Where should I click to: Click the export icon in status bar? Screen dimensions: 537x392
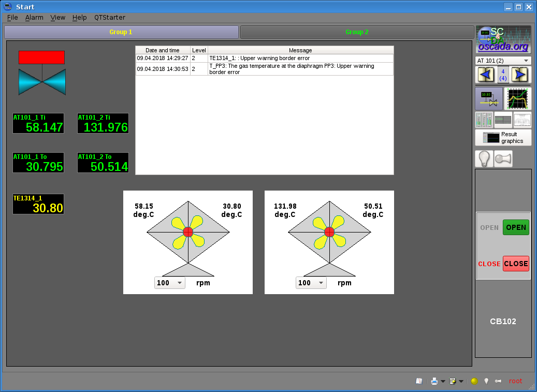[x=453, y=381]
